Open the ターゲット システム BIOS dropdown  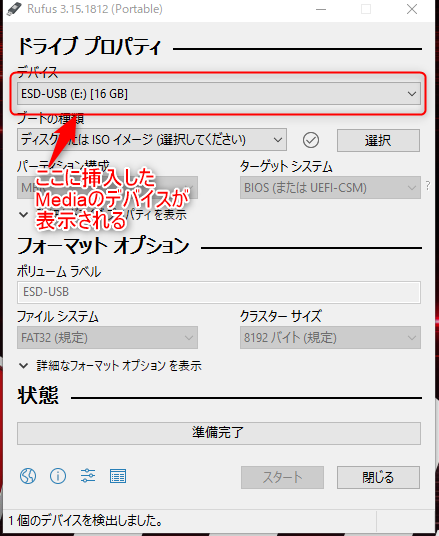pos(330,187)
